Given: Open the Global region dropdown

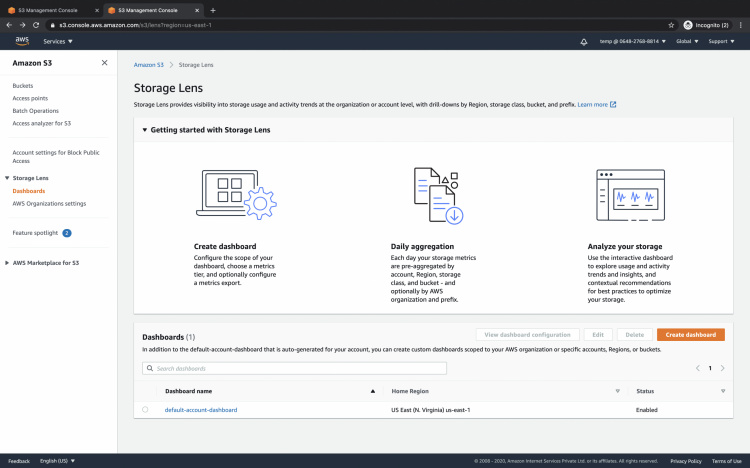Looking at the screenshot, I should pos(687,42).
